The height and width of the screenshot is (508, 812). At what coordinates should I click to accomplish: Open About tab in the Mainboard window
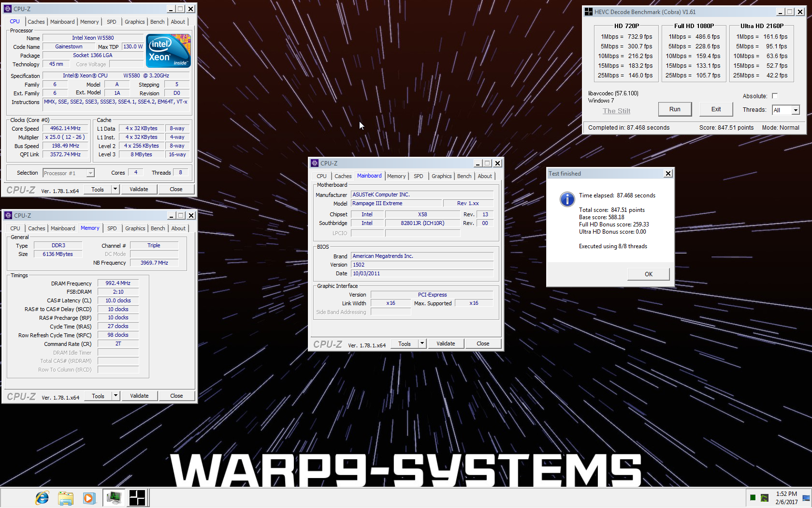(485, 176)
